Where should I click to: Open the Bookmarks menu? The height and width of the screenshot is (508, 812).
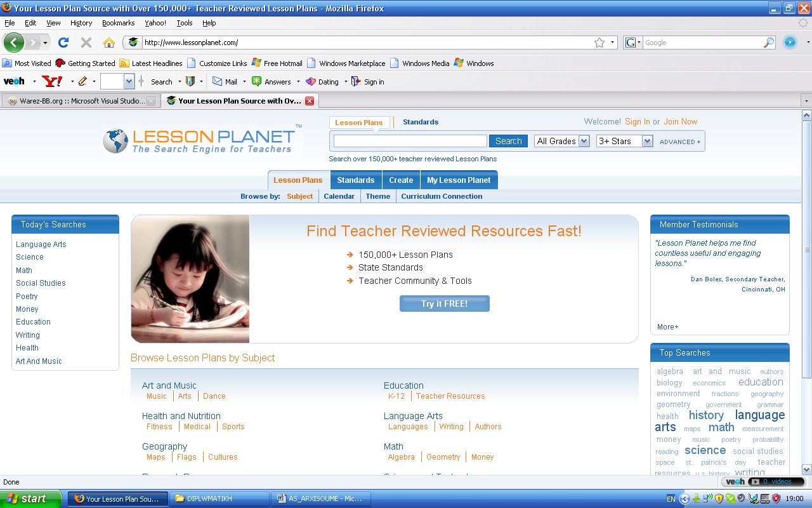(118, 23)
